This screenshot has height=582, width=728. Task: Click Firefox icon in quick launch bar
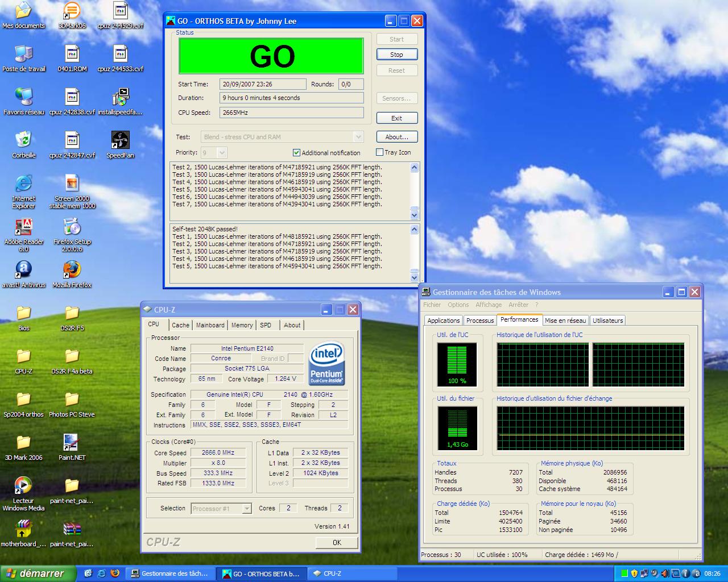point(114,573)
